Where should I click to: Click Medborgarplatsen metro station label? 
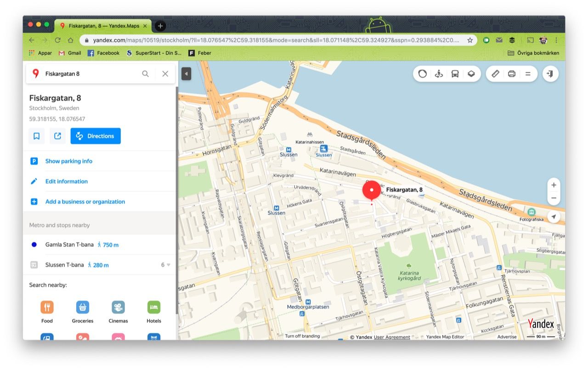308,307
